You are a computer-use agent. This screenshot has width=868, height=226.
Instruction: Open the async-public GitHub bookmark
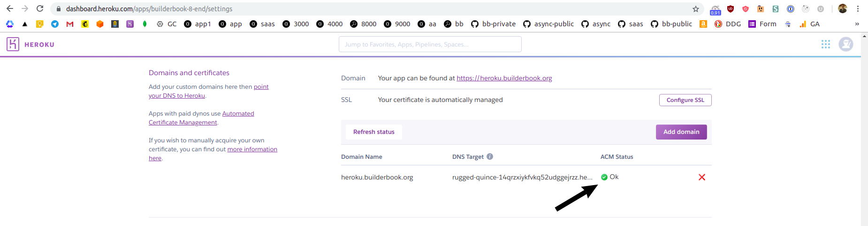548,24
